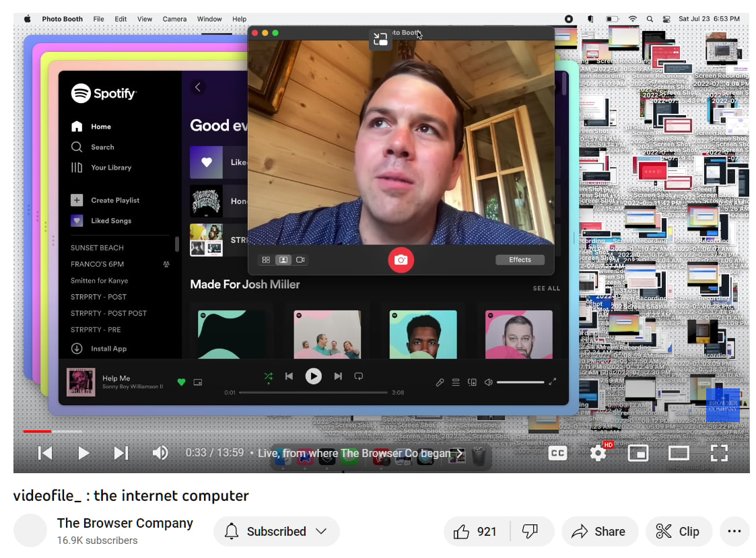This screenshot has width=756, height=558.
Task: Adjust the Spotify volume slider
Action: click(520, 382)
